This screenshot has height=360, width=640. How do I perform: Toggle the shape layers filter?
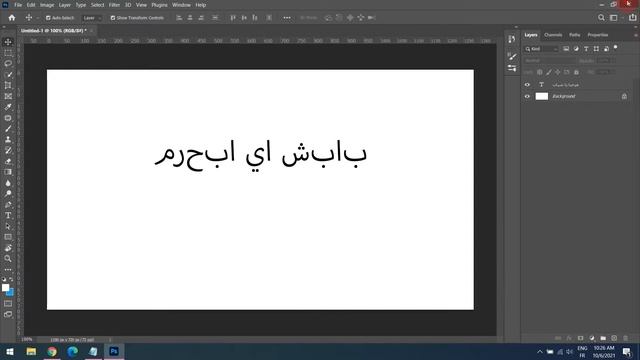596,49
